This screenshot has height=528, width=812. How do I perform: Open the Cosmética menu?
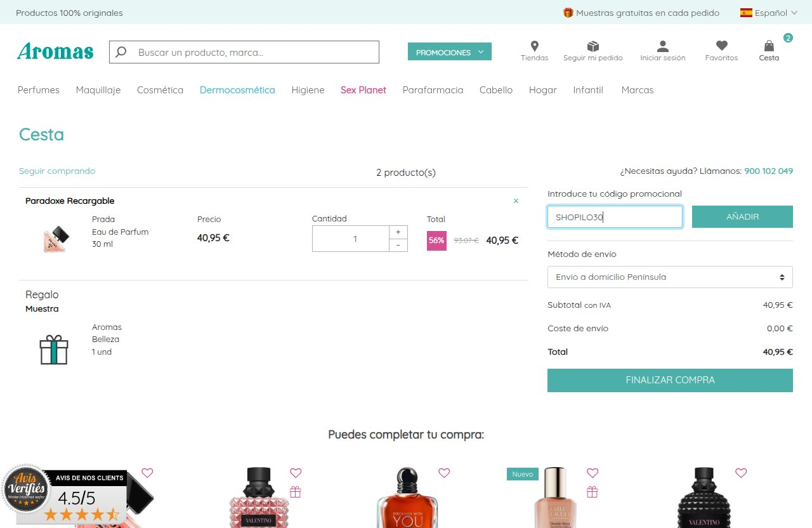160,90
